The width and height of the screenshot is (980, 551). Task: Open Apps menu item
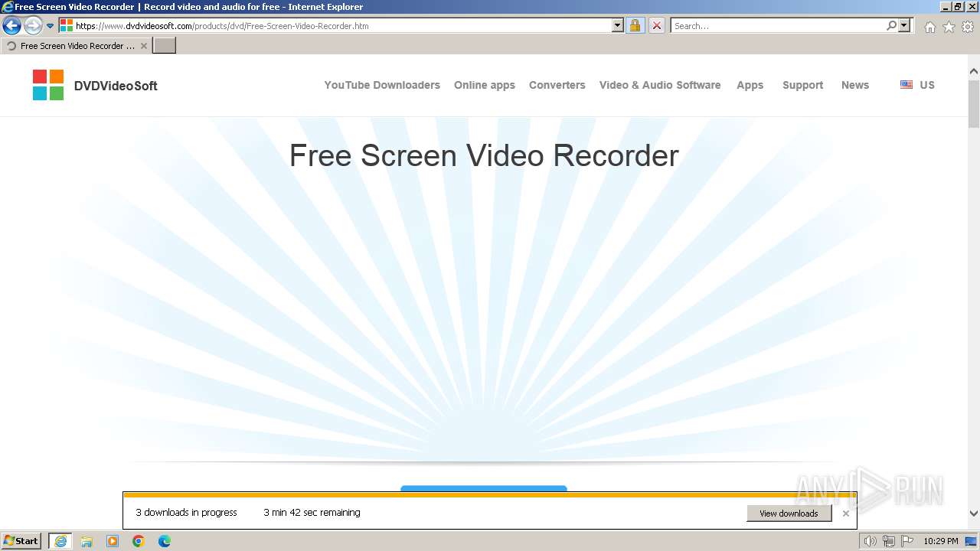(750, 85)
